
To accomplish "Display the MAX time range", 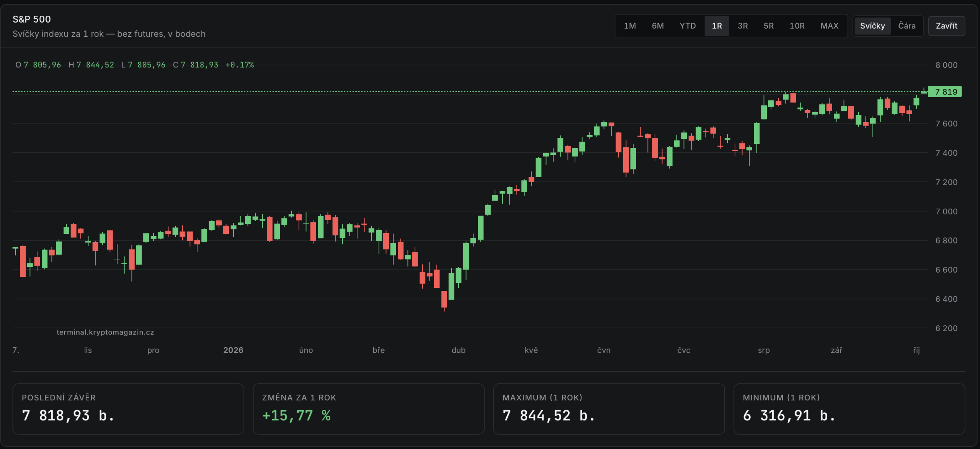I will pyautogui.click(x=829, y=26).
